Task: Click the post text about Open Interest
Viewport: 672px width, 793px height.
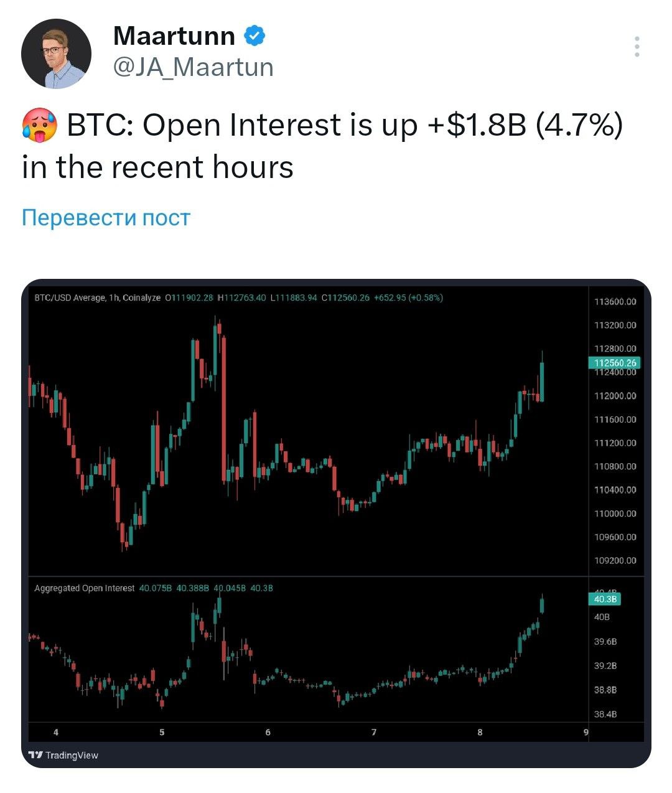Action: [x=322, y=146]
